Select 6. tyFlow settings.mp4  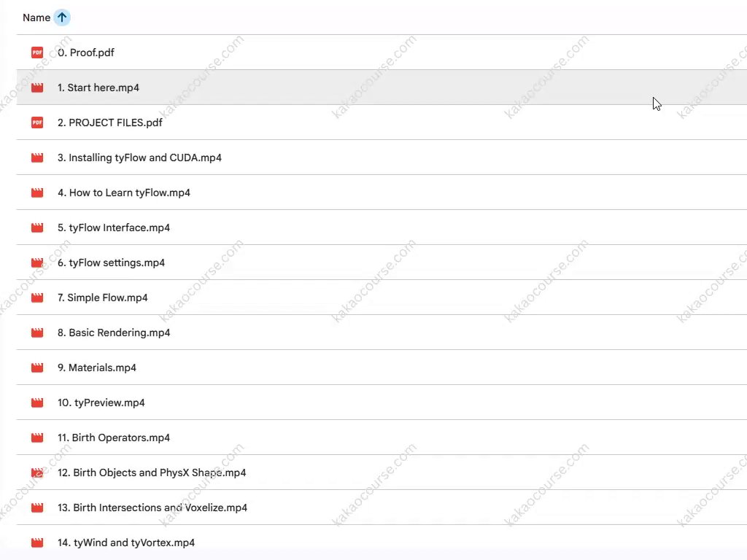(112, 262)
